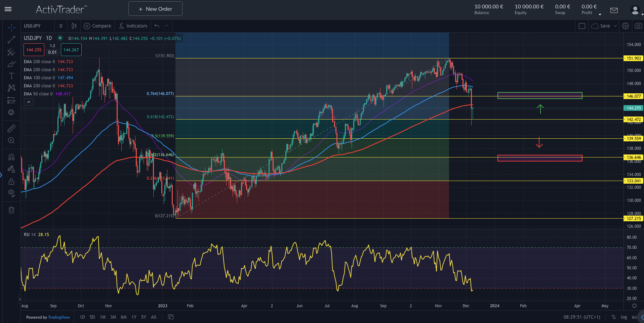Viewport: 644px width, 323px height.
Task: Collapse the EMA indicators legend
Action: 29,102
